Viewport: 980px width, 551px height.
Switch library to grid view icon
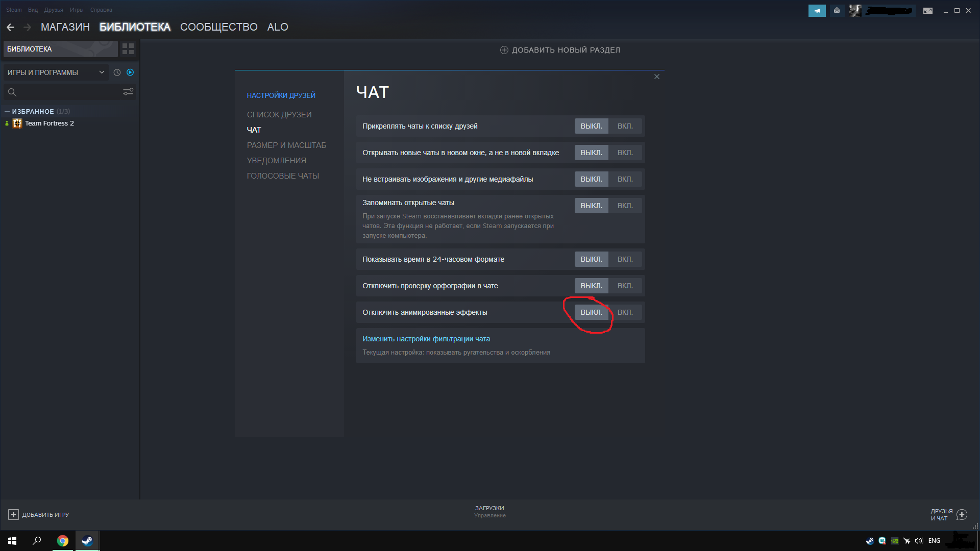click(x=128, y=49)
